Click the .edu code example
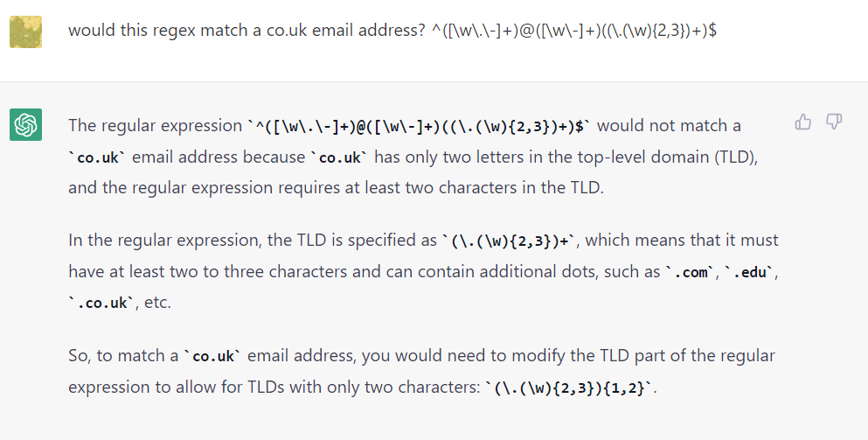 pos(749,272)
